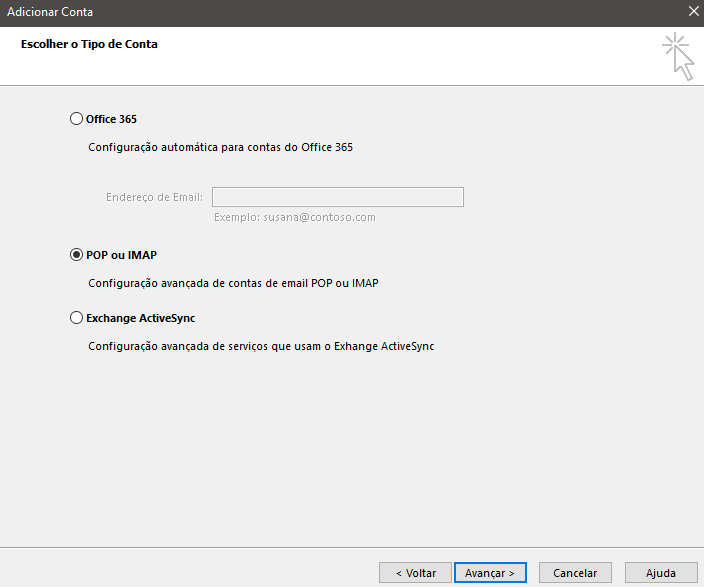Click the cursor click icon in header

[x=678, y=56]
